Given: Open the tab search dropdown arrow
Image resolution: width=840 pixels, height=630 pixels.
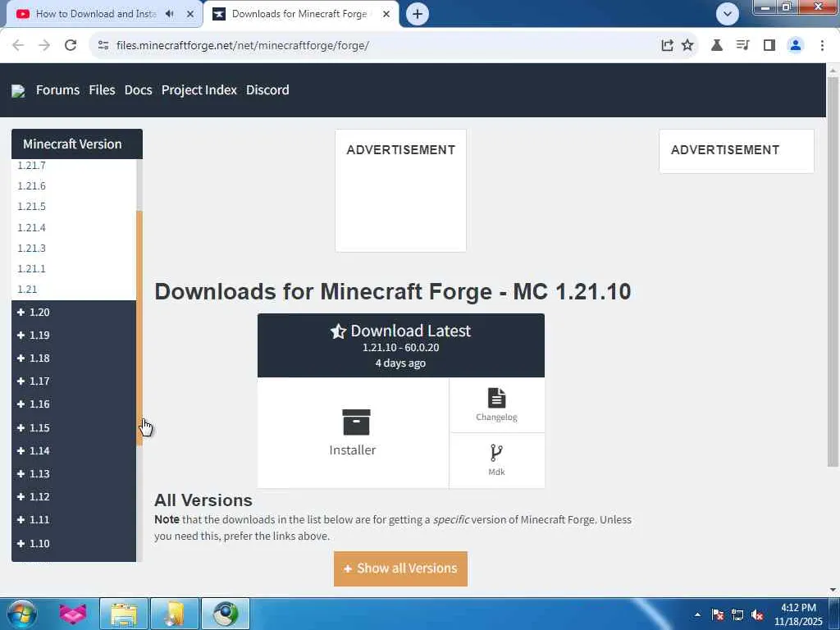Looking at the screenshot, I should pyautogui.click(x=727, y=14).
